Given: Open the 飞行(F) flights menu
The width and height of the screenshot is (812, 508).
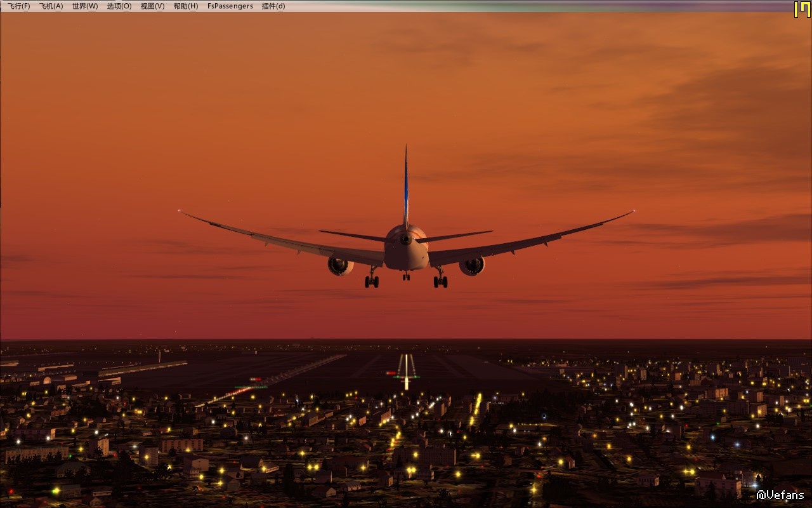Looking at the screenshot, I should pos(18,6).
